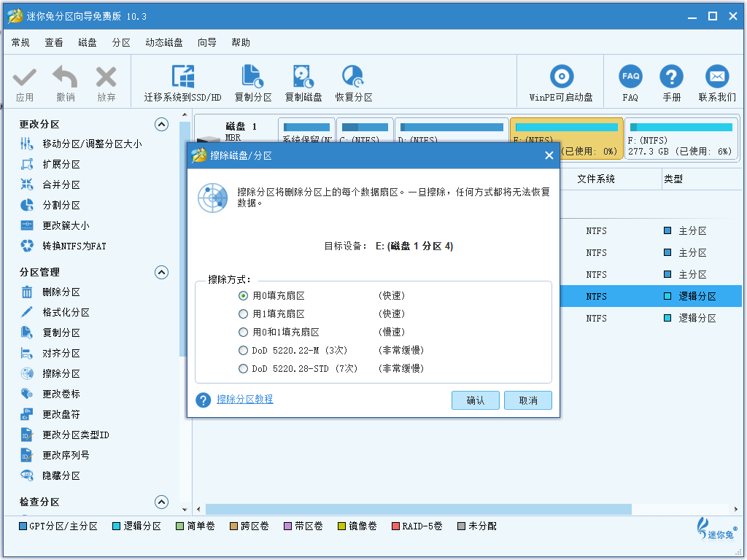Select DoD 5220.22-M (3次) wipe method
The width and height of the screenshot is (747, 560).
[244, 351]
